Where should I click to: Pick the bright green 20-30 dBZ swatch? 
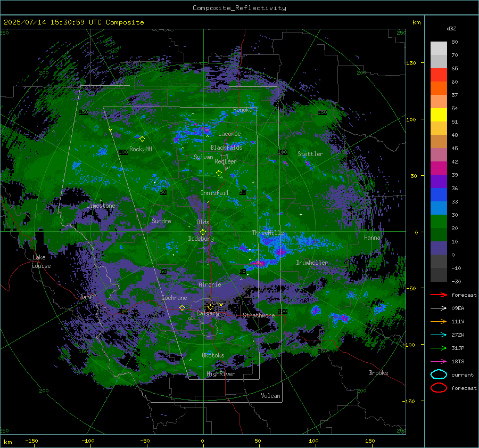point(439,221)
